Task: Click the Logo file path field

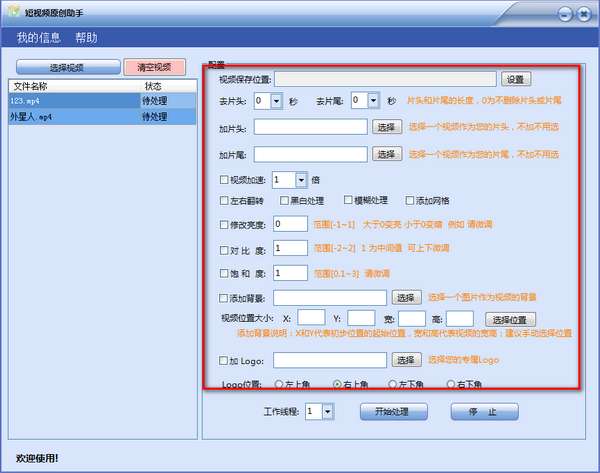Action: tap(330, 360)
